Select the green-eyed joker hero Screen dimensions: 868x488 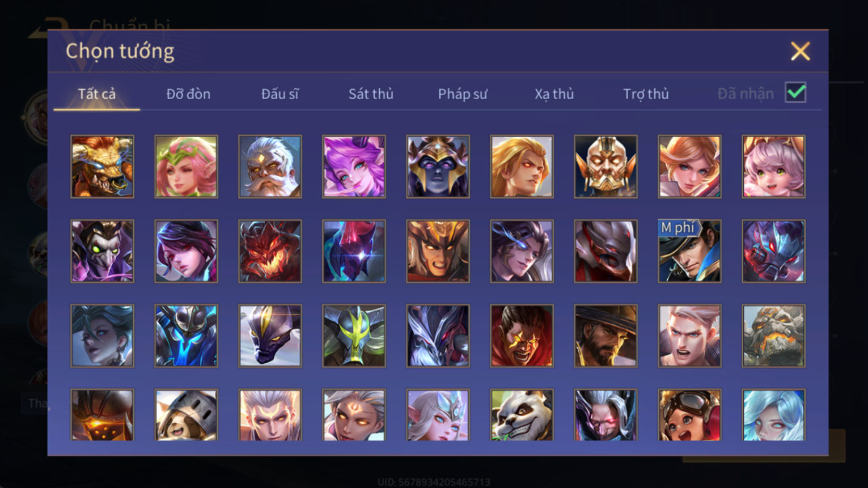click(x=102, y=251)
